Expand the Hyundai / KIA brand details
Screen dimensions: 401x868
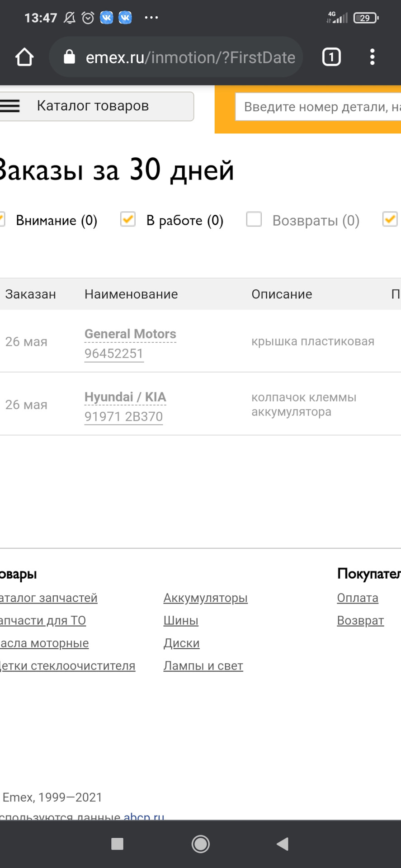[x=125, y=397]
